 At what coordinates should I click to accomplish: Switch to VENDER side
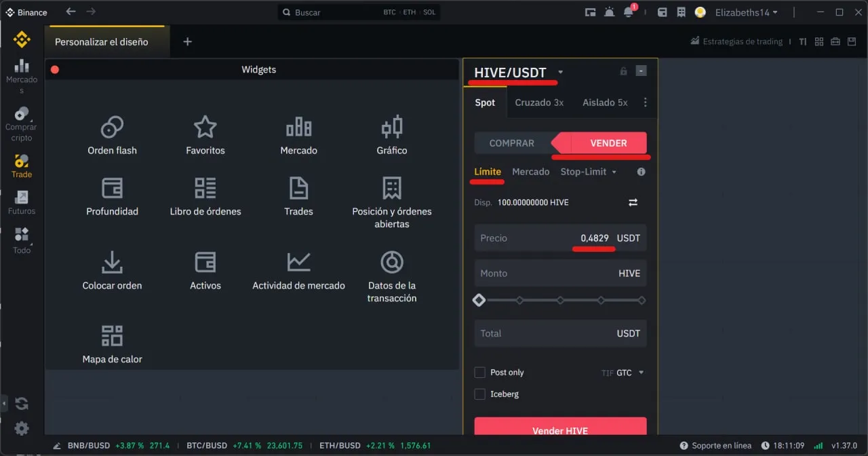point(608,143)
